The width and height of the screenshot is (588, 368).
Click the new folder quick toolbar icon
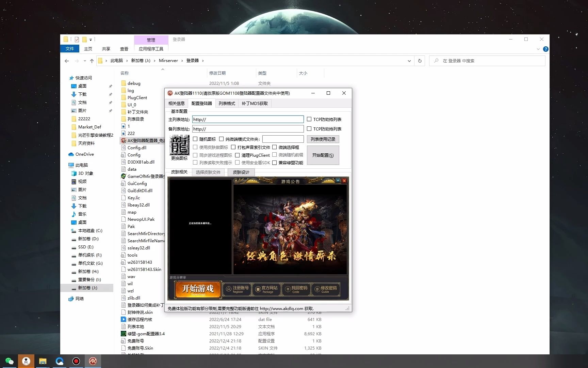pyautogui.click(x=84, y=40)
